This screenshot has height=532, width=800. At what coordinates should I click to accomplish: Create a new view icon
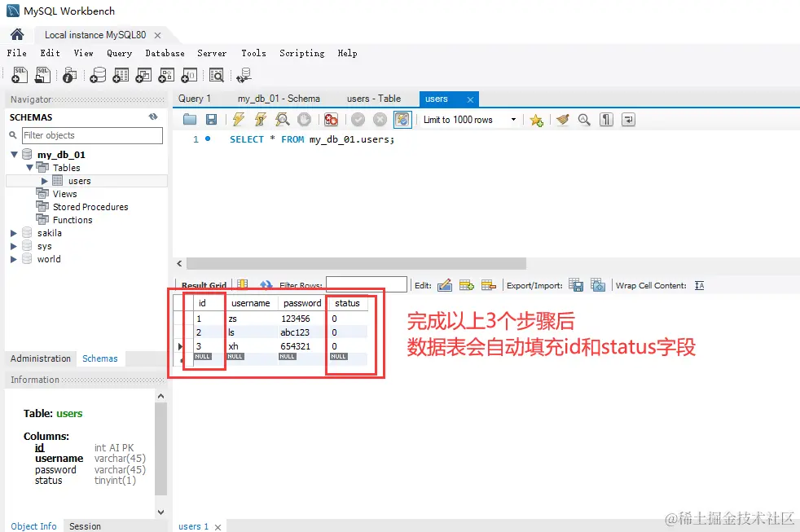[x=143, y=76]
